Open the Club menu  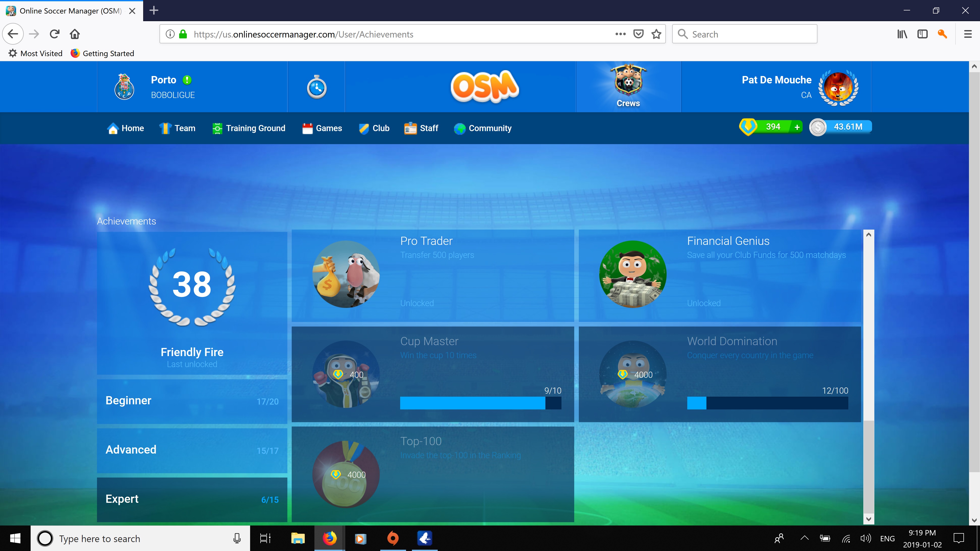374,128
